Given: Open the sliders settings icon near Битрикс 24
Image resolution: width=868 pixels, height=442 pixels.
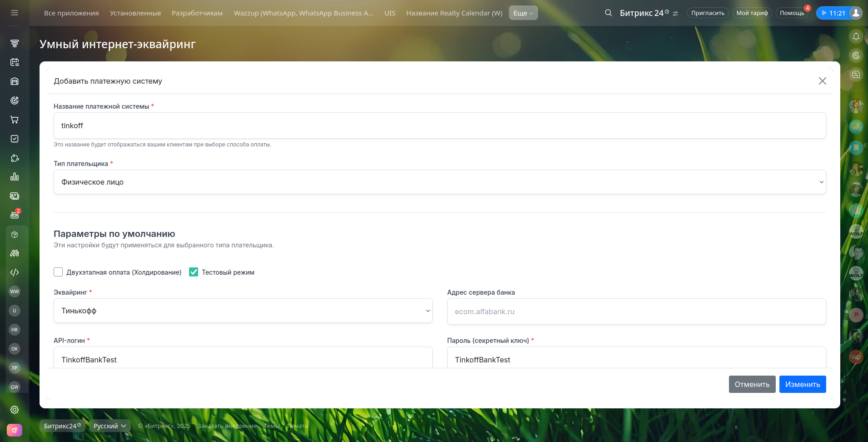Looking at the screenshot, I should 675,14.
